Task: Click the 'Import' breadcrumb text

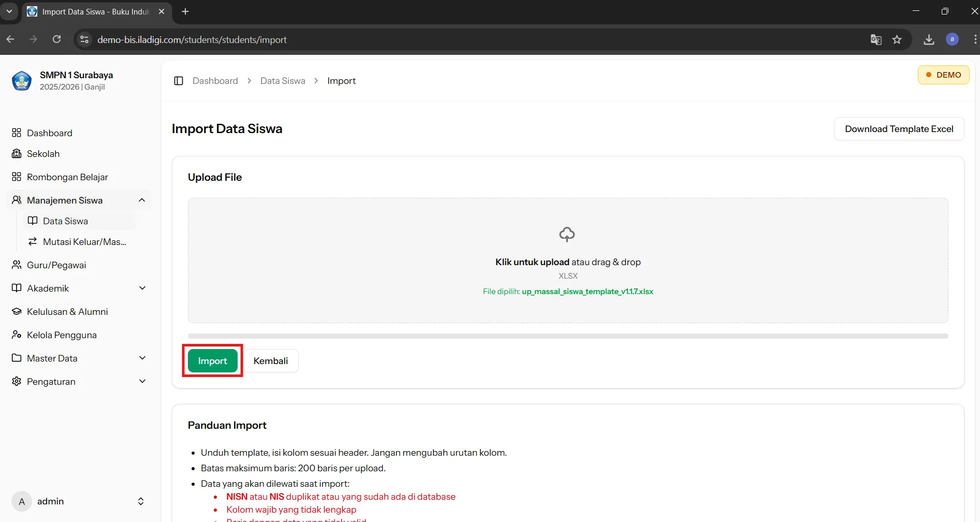Action: (342, 81)
